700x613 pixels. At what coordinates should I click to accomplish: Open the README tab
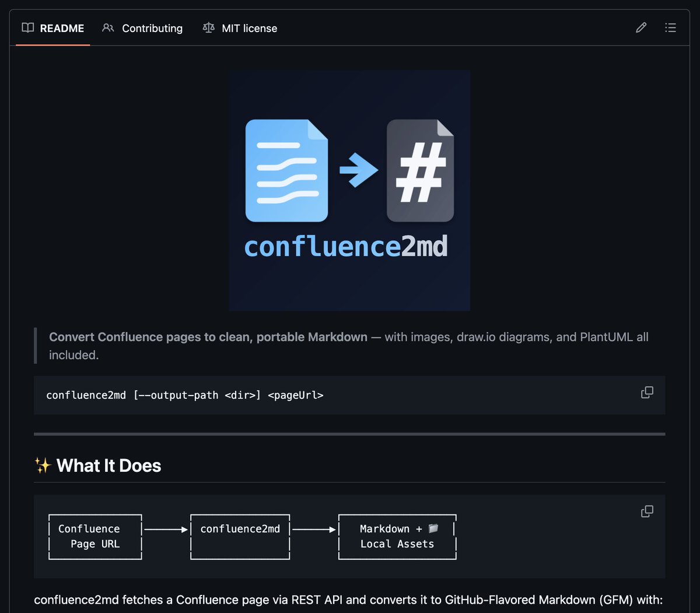pyautogui.click(x=52, y=28)
